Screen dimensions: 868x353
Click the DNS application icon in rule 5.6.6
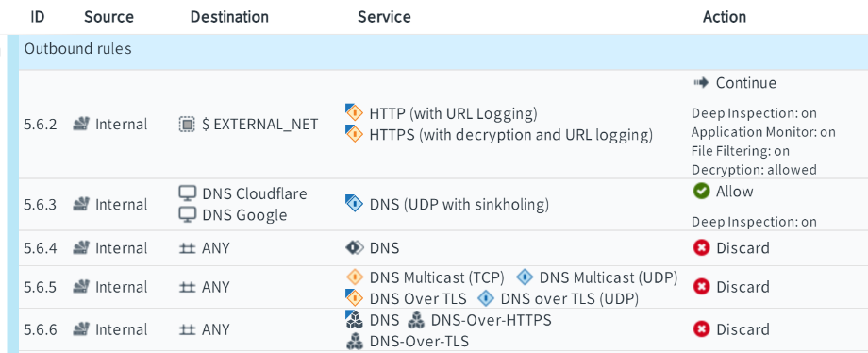coord(354,320)
